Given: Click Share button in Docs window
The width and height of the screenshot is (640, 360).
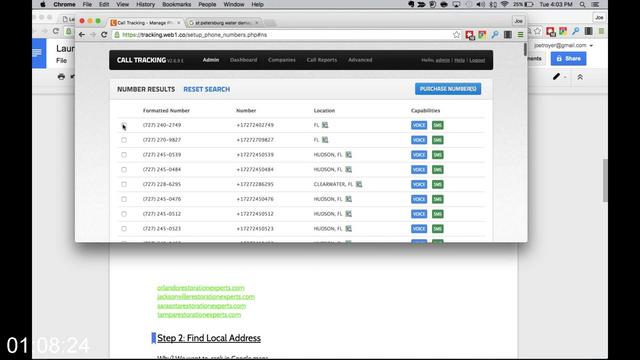Looking at the screenshot, I should pyautogui.click(x=568, y=59).
